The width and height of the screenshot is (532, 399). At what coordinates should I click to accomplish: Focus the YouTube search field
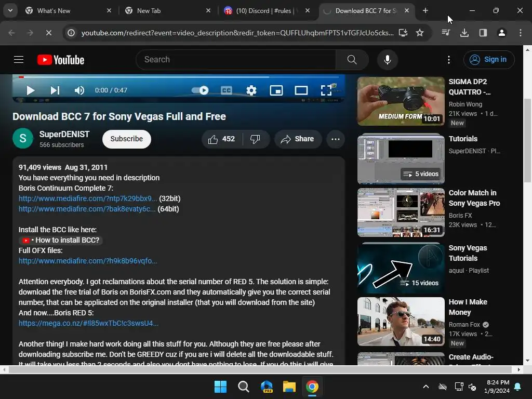235,60
